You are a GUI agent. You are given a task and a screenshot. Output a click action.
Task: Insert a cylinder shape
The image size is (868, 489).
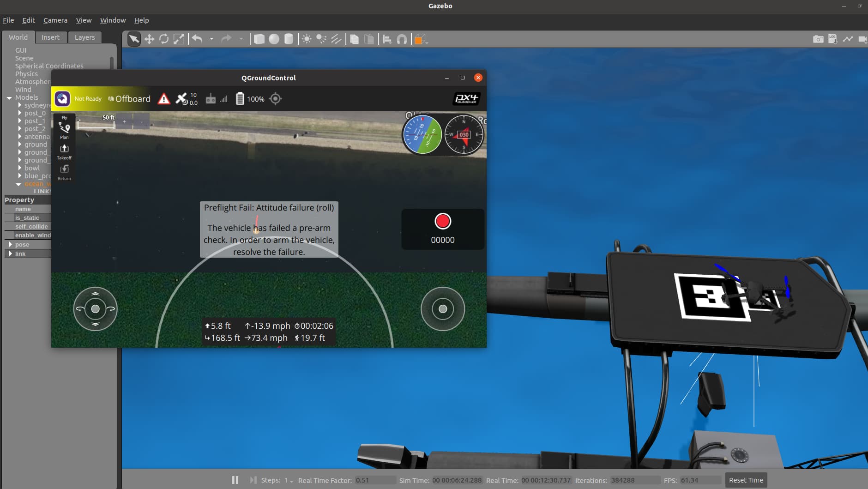289,39
